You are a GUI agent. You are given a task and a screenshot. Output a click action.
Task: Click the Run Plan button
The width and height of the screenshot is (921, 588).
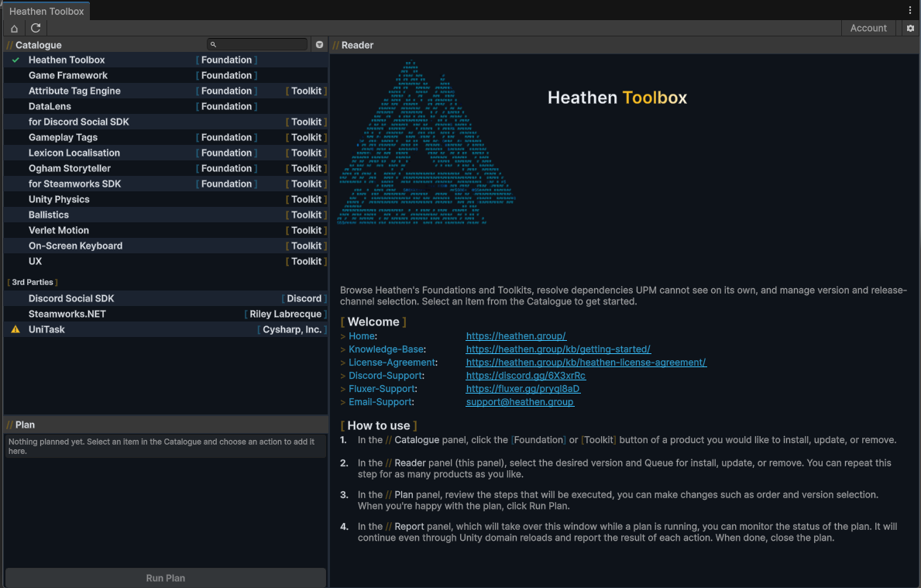(166, 578)
